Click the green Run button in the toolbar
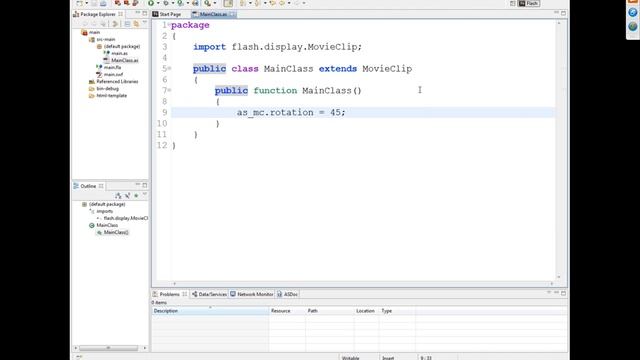 click(x=151, y=3)
